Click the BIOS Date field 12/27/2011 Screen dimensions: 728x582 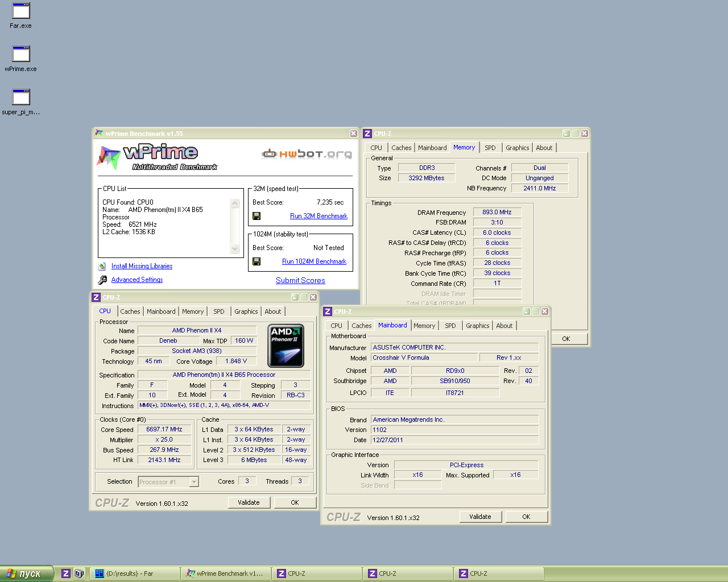454,440
